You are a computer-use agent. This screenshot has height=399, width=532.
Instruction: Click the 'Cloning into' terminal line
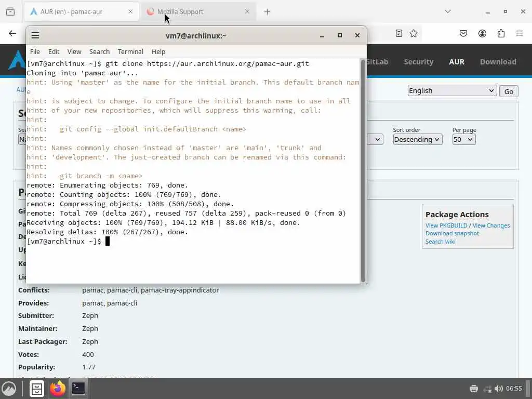click(82, 73)
